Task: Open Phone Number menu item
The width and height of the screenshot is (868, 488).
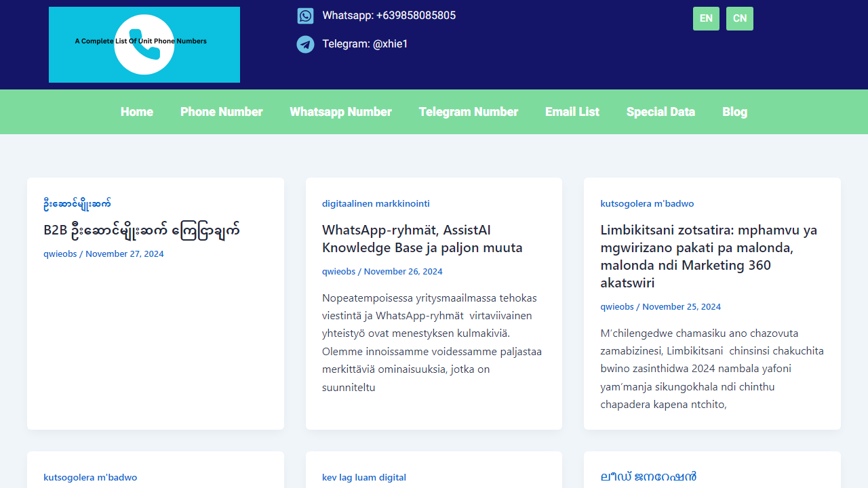Action: click(x=221, y=112)
